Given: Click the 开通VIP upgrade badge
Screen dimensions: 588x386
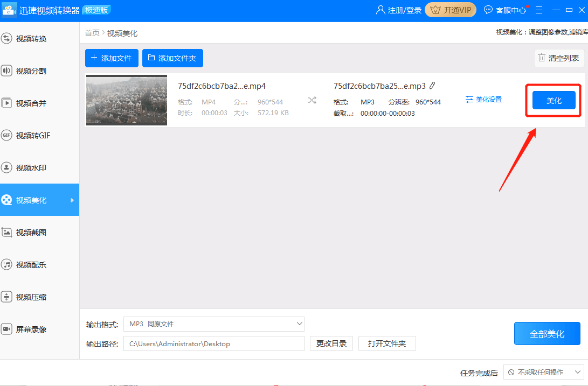Looking at the screenshot, I should [451, 9].
